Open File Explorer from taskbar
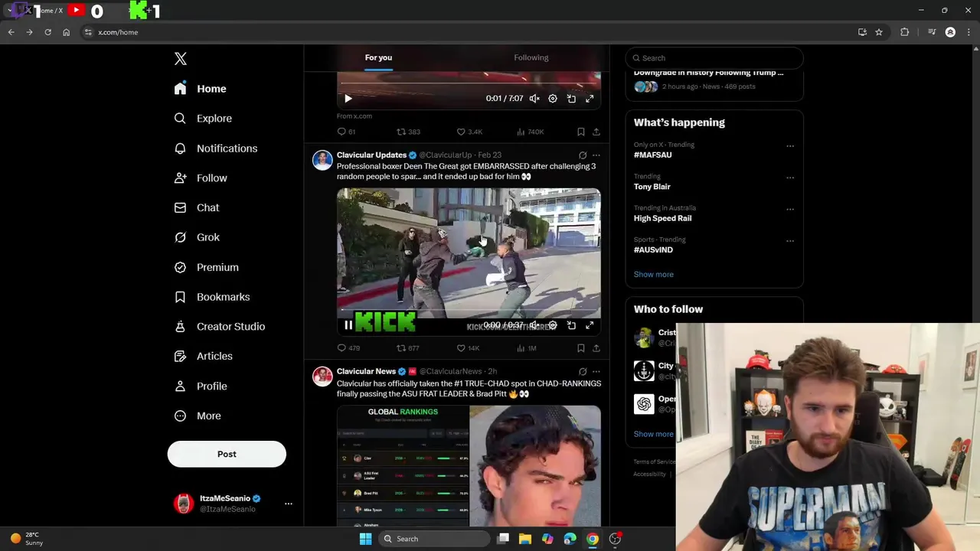Screen dimensions: 980x551 (525, 539)
